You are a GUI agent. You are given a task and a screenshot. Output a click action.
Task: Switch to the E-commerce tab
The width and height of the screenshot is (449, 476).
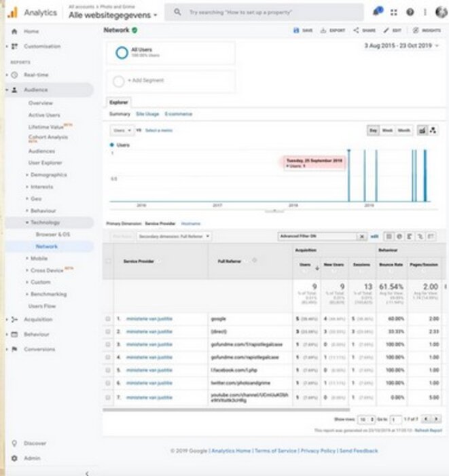[x=179, y=114]
